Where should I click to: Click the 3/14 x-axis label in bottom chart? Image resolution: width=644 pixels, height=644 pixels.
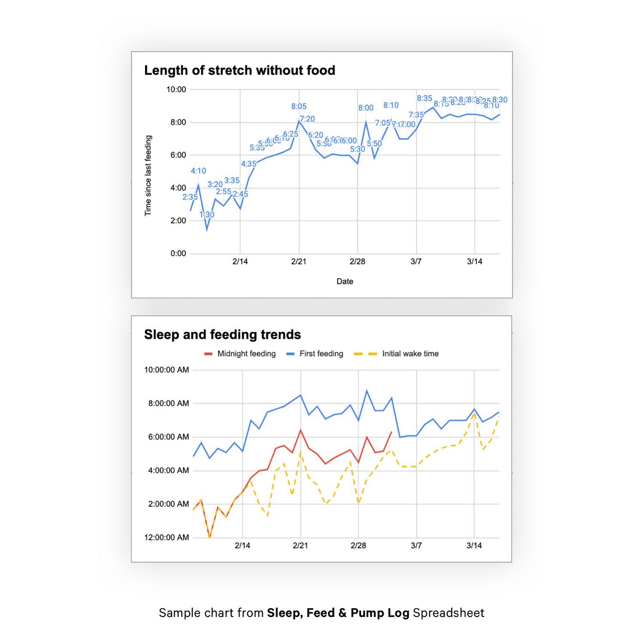pyautogui.click(x=474, y=546)
